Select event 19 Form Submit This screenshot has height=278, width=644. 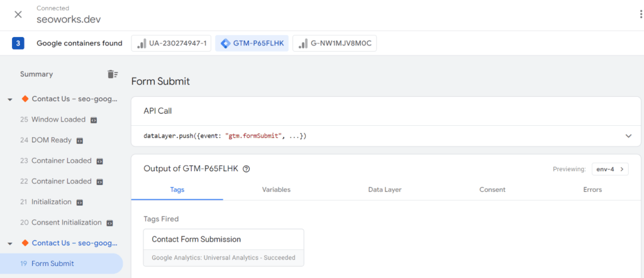point(62,264)
